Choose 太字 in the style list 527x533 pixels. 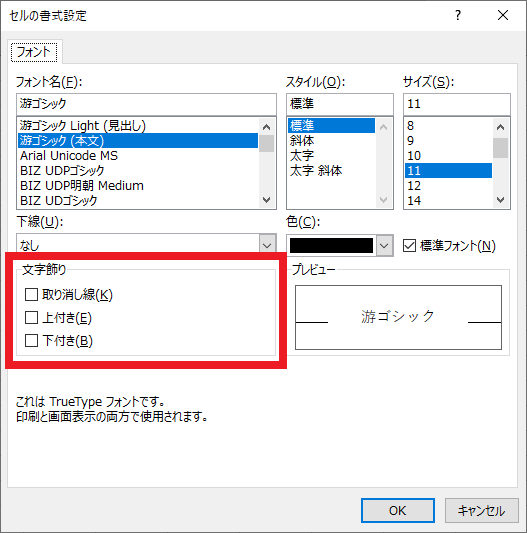(x=302, y=156)
